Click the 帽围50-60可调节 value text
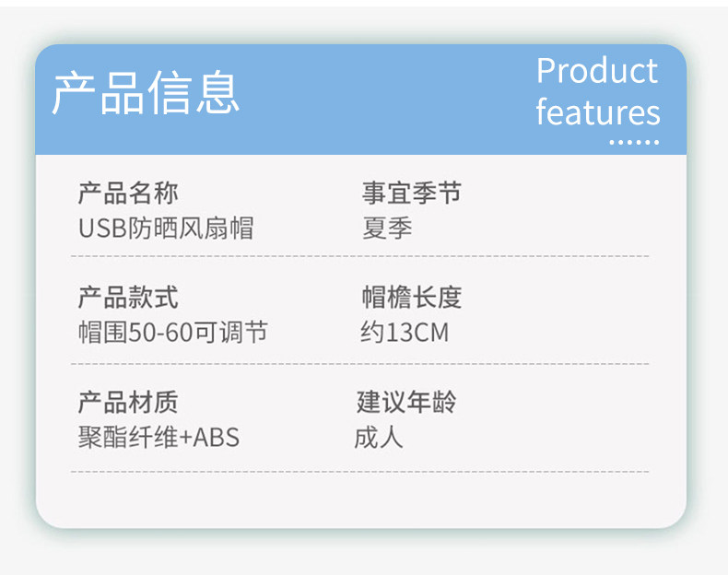728x575 pixels. 173,332
